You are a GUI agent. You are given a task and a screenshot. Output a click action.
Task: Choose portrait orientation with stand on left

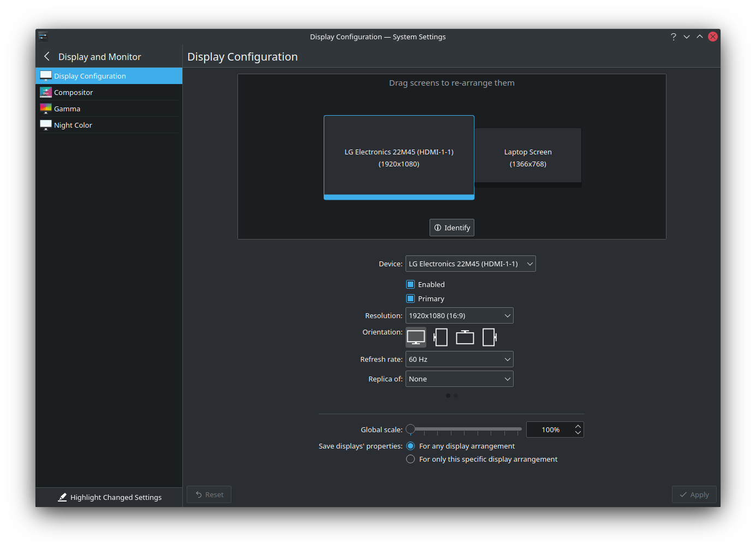click(440, 337)
